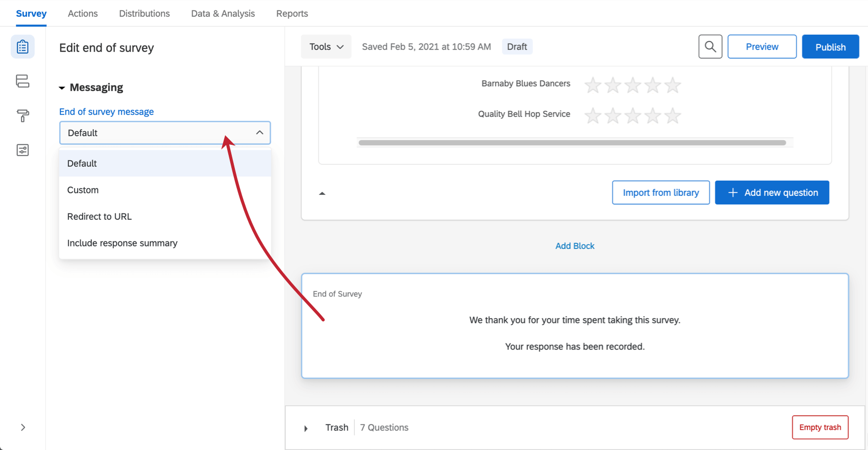Rate Quality Bell Hop Service one star
868x450 pixels.
click(592, 116)
